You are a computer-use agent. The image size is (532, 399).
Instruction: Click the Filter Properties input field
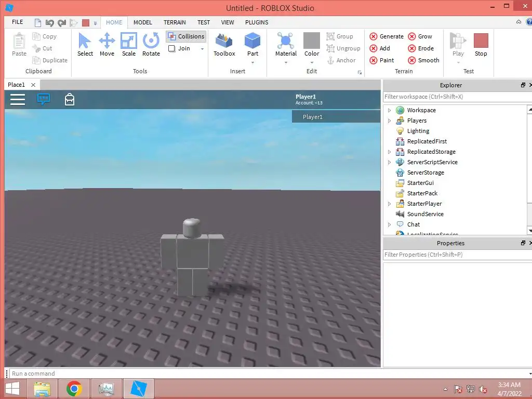(x=457, y=255)
